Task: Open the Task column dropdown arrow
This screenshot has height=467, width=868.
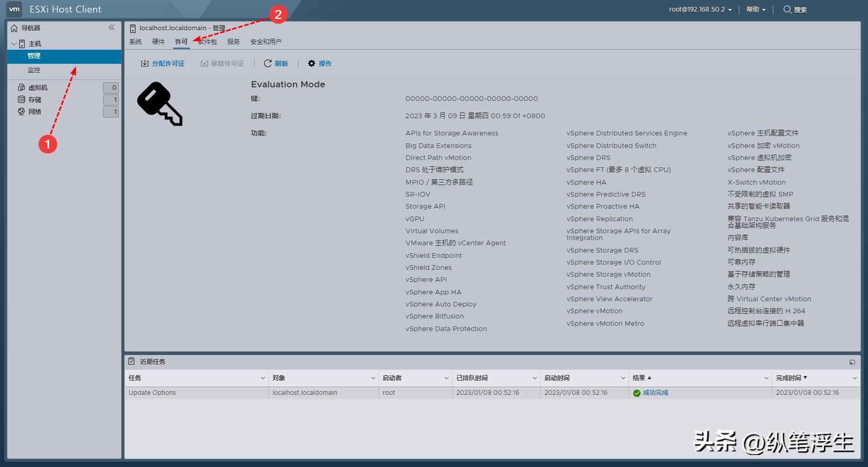Action: coord(263,378)
